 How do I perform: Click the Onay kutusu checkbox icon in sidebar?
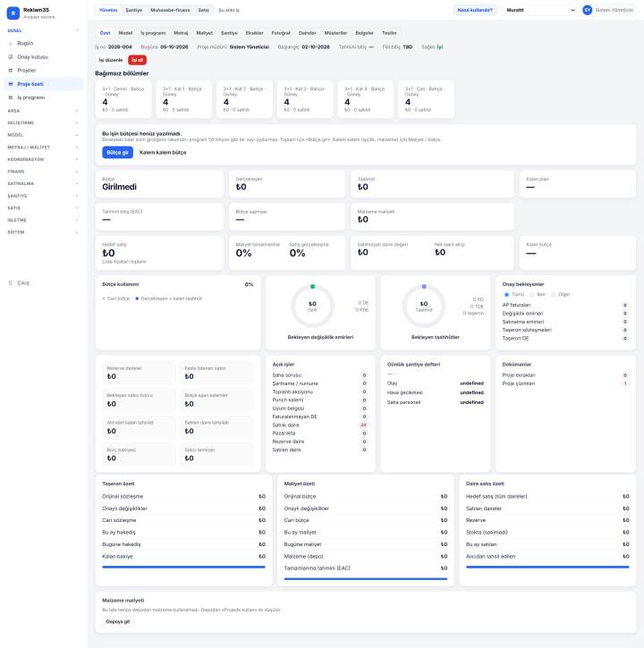pyautogui.click(x=11, y=57)
